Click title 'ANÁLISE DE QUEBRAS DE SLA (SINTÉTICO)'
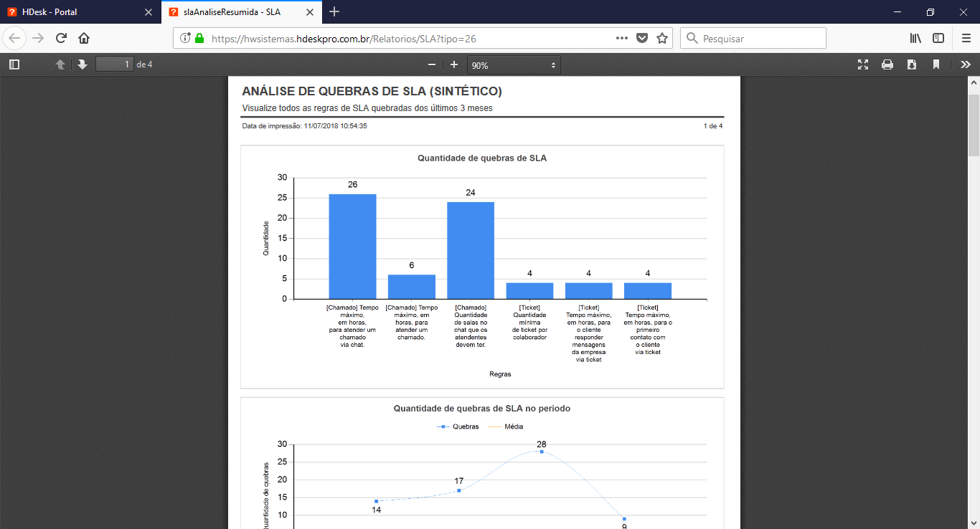The width and height of the screenshot is (980, 529). pyautogui.click(x=372, y=91)
